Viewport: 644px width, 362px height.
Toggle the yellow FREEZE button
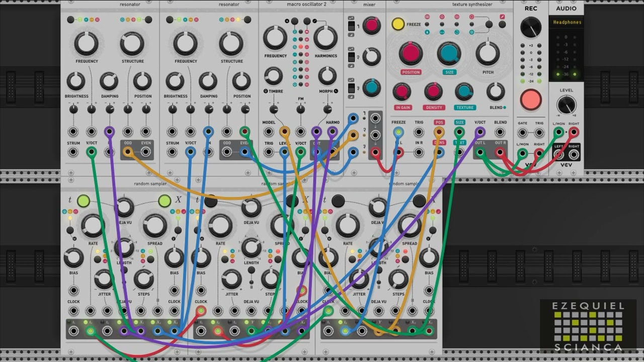(x=398, y=24)
